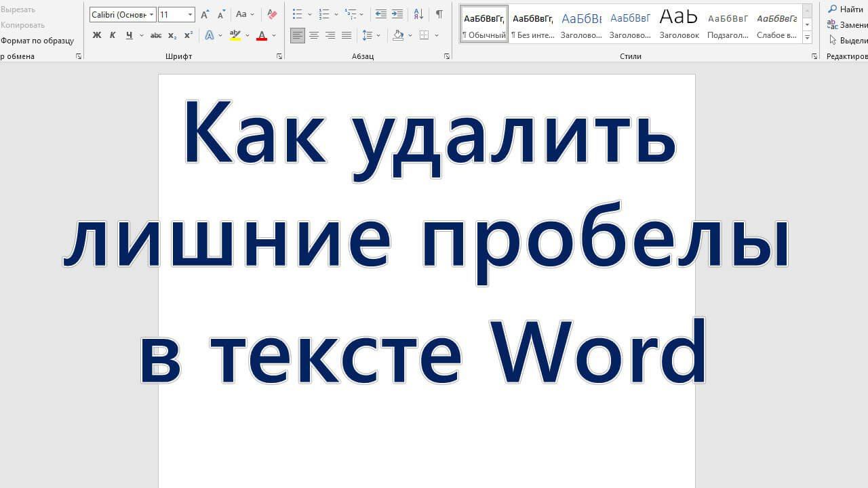The image size is (868, 488).
Task: Increase the paragraph indent
Action: (397, 14)
